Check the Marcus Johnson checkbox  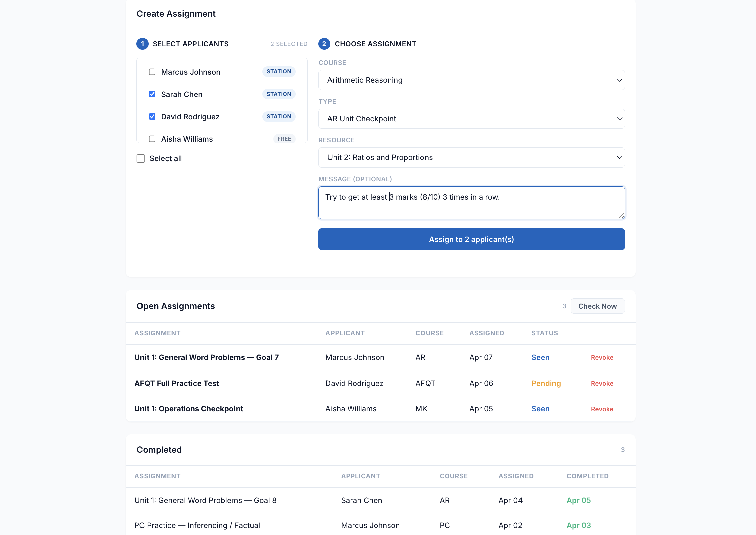152,72
